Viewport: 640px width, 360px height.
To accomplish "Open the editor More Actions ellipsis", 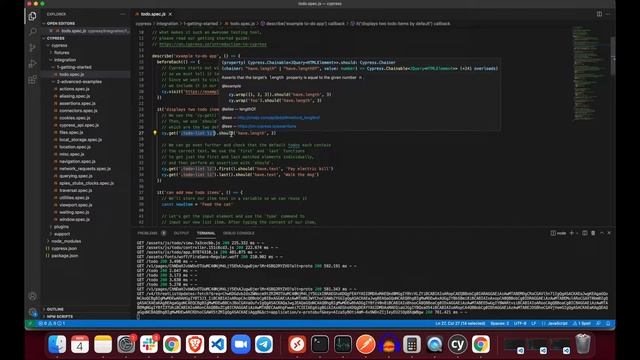I will click(608, 14).
